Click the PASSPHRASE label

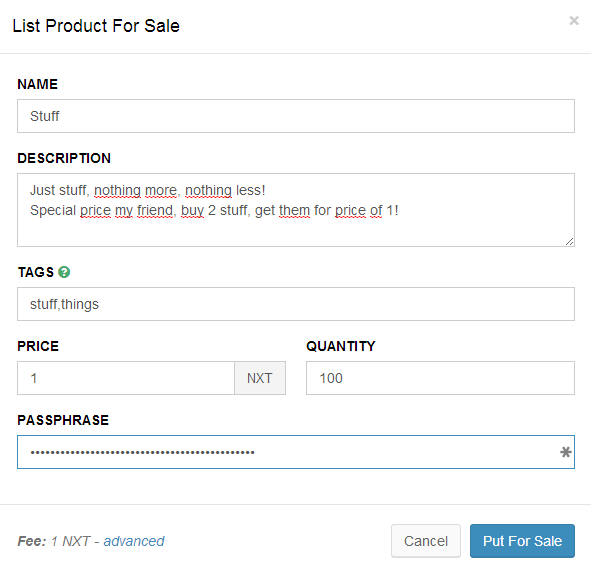click(x=63, y=420)
